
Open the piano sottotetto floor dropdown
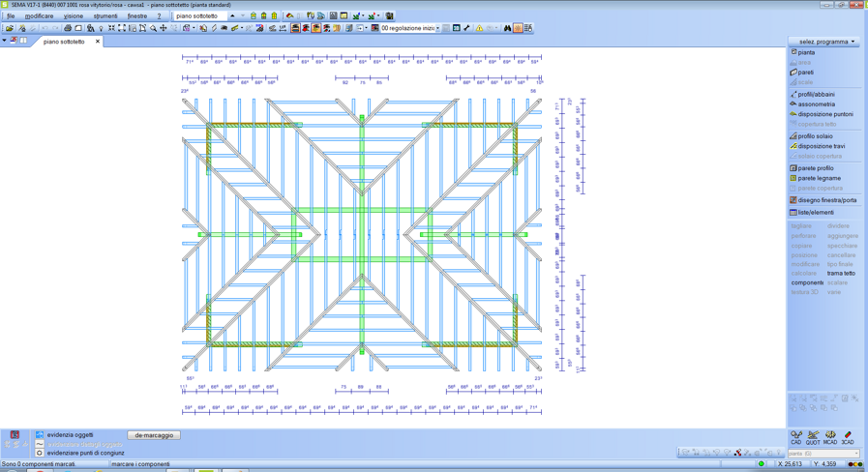click(232, 16)
